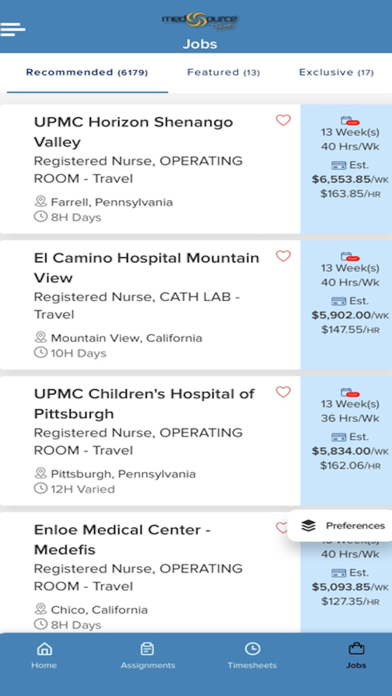Tap heart on UPMC Children's Hospital job
Image resolution: width=392 pixels, height=696 pixels.
283,392
